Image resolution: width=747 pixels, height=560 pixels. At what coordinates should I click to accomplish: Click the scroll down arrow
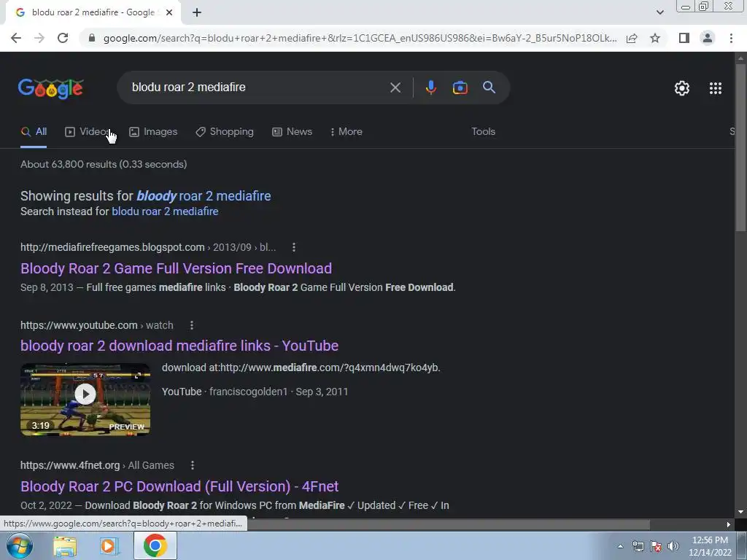740,512
